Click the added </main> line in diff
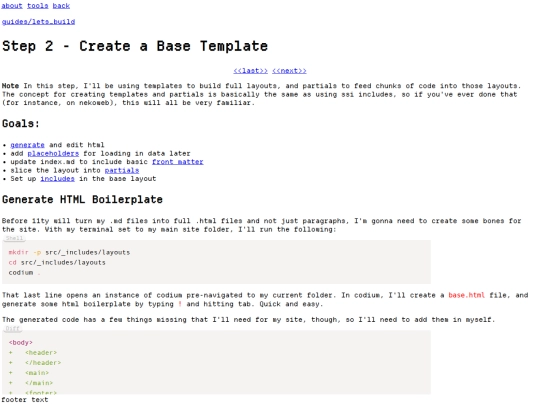Viewport: 540px width, 405px height. click(31, 383)
